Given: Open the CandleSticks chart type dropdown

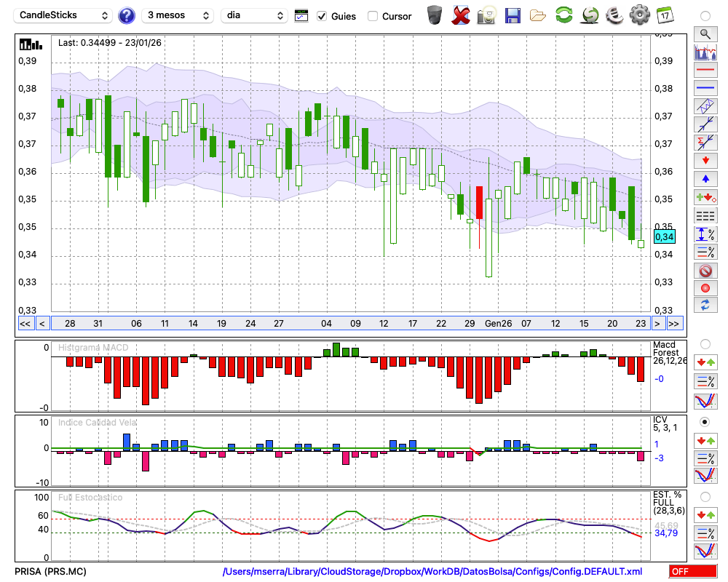Looking at the screenshot, I should click(x=64, y=15).
